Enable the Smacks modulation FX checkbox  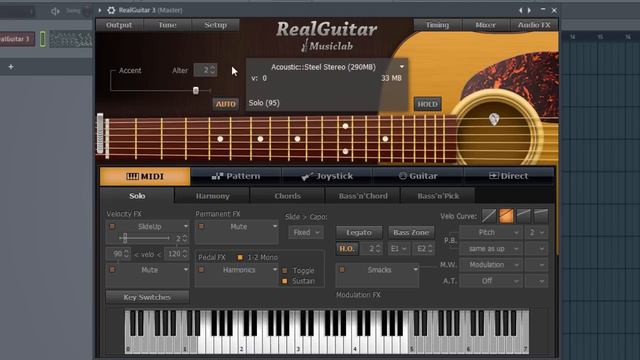pyautogui.click(x=342, y=269)
